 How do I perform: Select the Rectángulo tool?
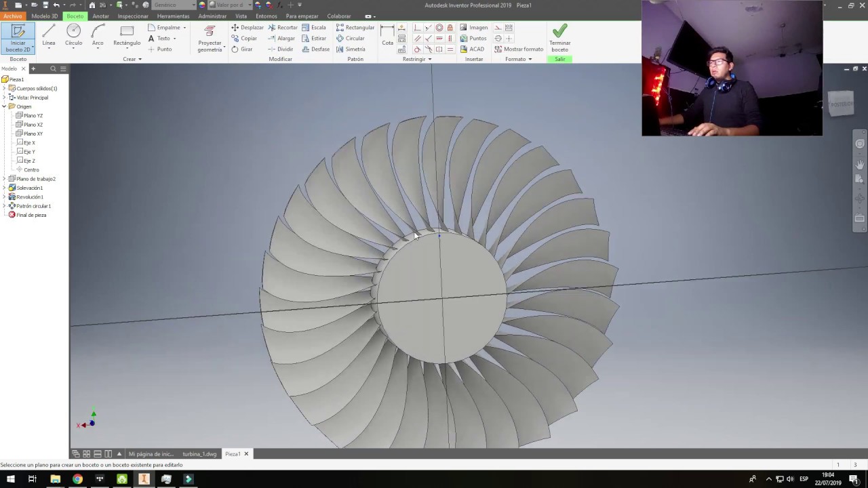(127, 37)
